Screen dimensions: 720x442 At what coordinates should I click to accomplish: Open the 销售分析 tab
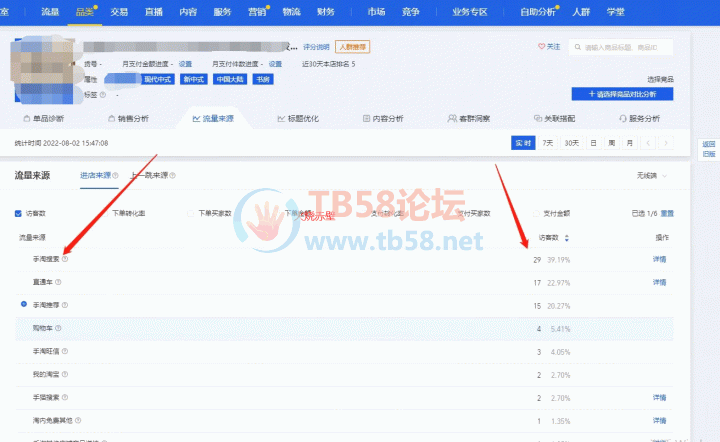pos(127,118)
